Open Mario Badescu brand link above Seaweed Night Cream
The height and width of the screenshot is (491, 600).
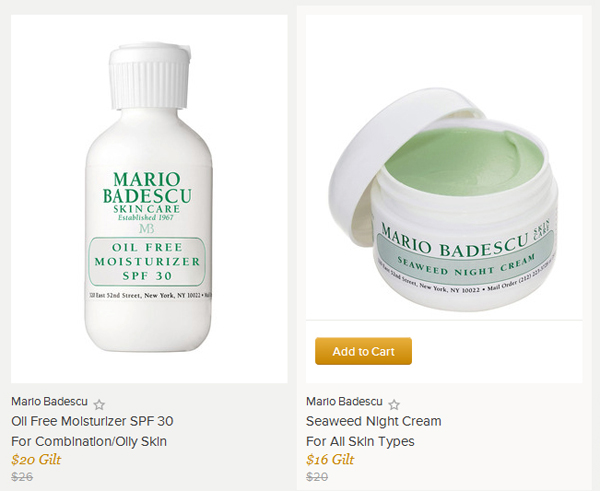(x=344, y=401)
